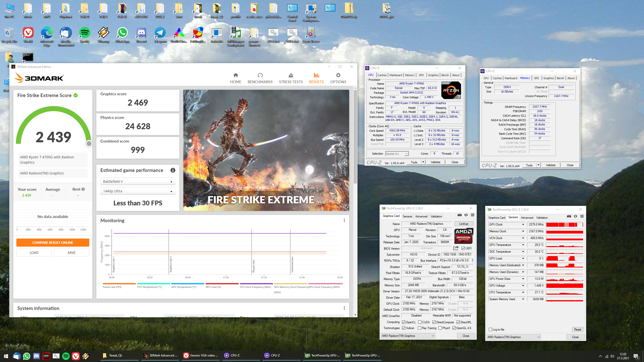Image resolution: width=644 pixels, height=362 pixels.
Task: Click the Fire Strike Extreme banner image
Action: point(266,150)
